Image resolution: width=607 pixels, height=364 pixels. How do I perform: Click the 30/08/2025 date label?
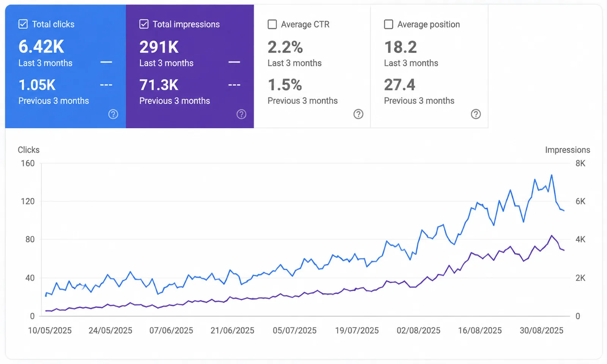point(541,331)
